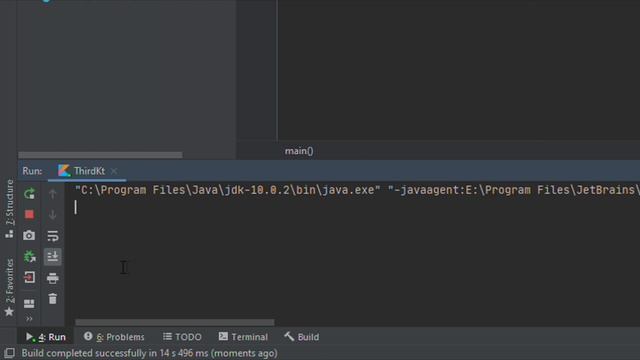Attach debugger using the green bug icon
The width and height of the screenshot is (640, 360).
[x=29, y=257]
